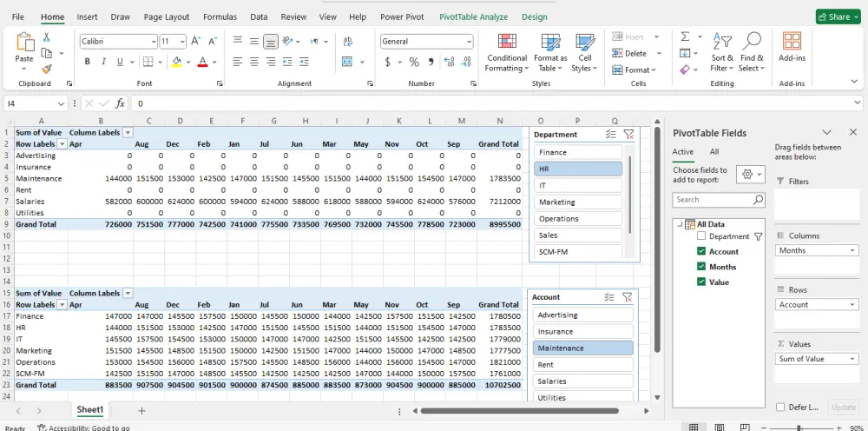Select Rent in Account slicer
Image resolution: width=868 pixels, height=431 pixels.
(x=583, y=364)
